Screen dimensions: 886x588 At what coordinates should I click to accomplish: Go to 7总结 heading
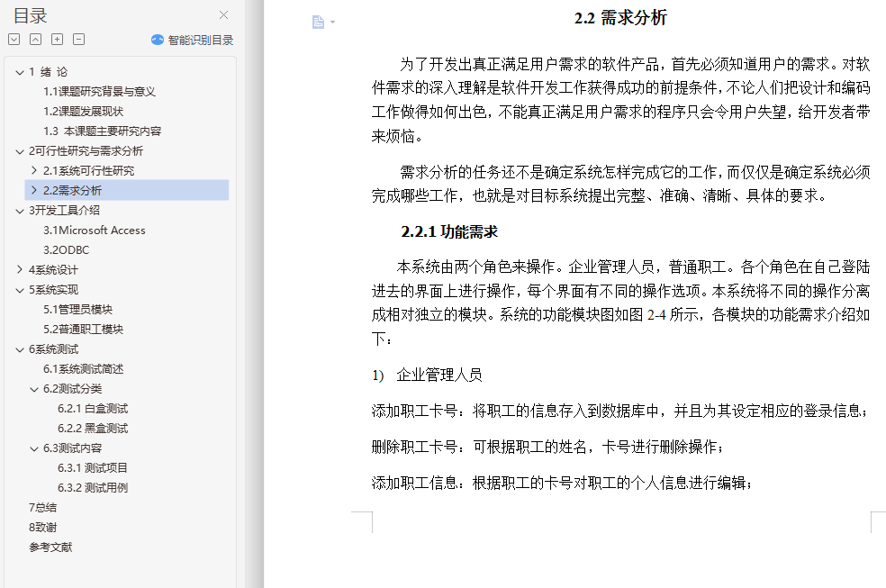click(x=42, y=507)
